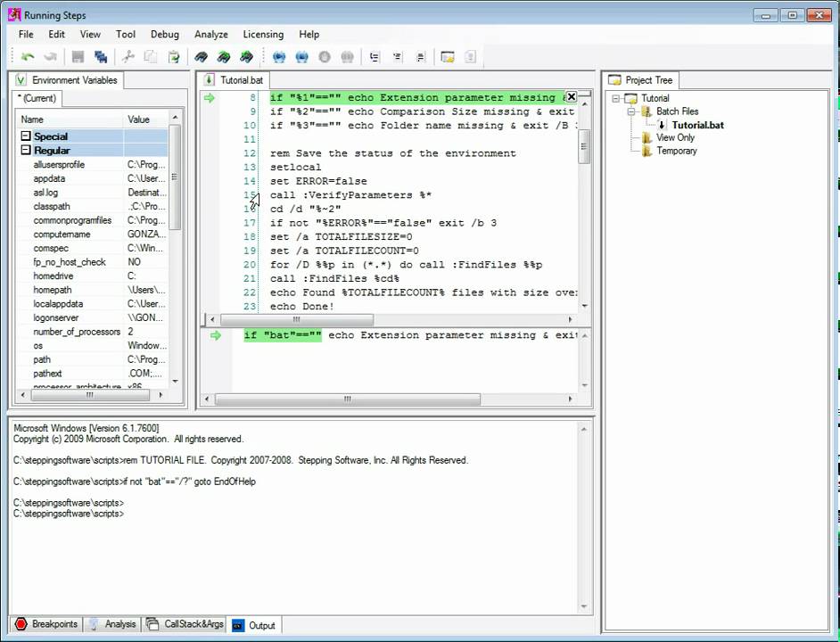
Task: Select the number_of_processors variable row
Action: (x=92, y=332)
